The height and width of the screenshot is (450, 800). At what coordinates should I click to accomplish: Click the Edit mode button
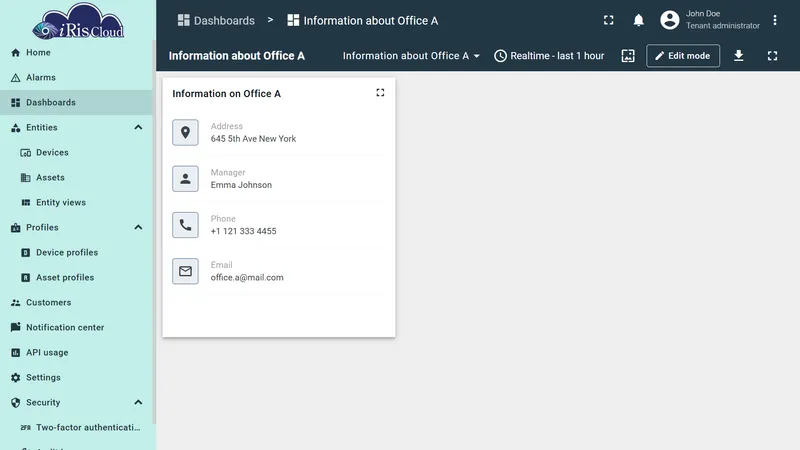(683, 56)
